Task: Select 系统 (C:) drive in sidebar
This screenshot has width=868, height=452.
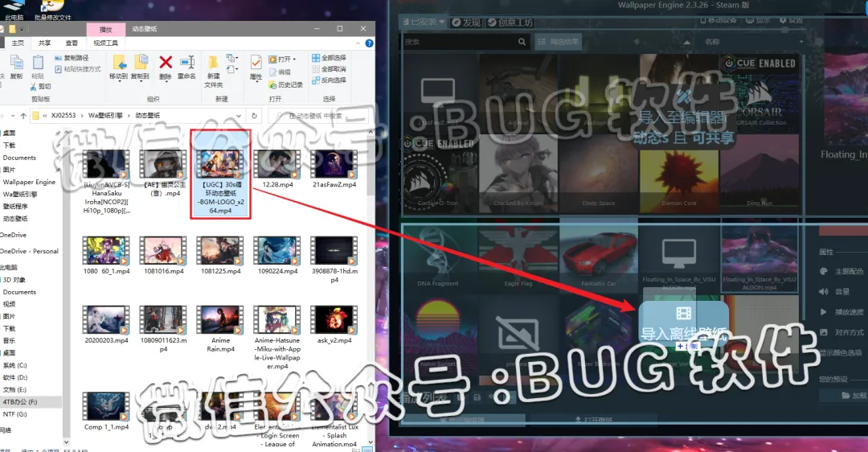Action: click(15, 365)
